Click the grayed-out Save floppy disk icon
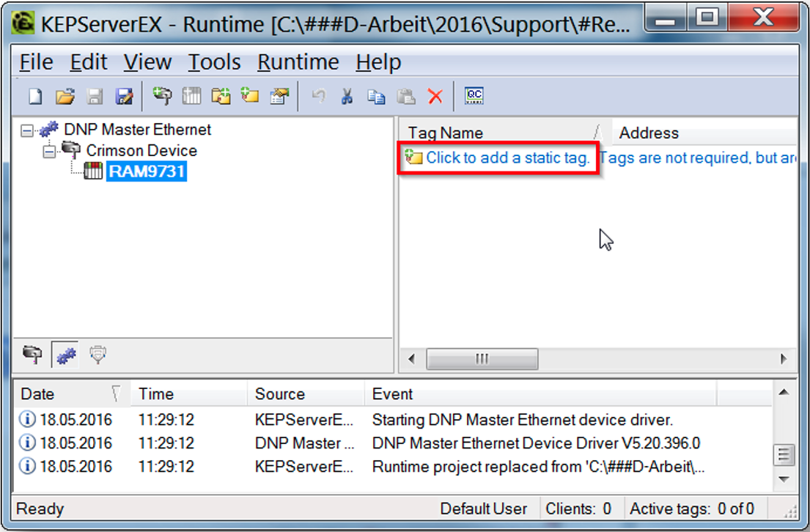 click(x=95, y=96)
